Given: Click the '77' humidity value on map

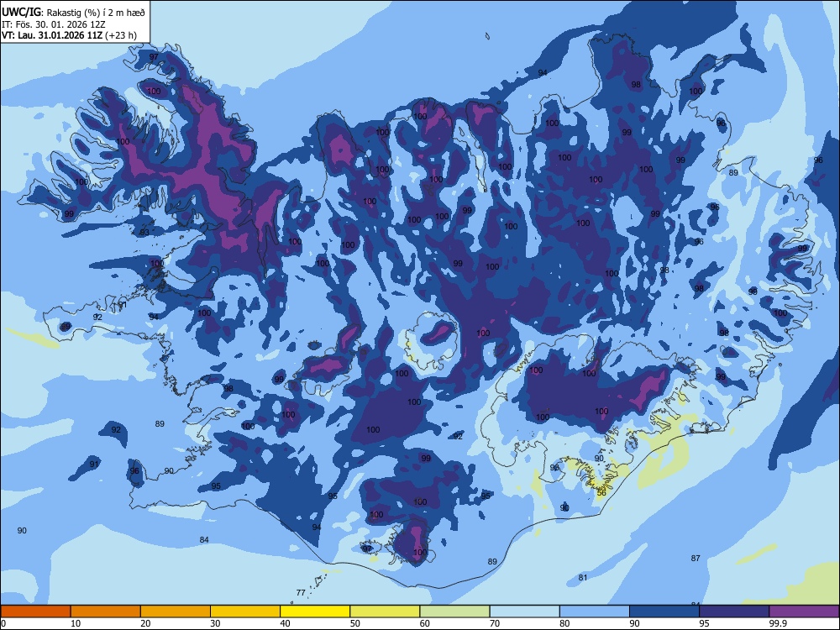Looking at the screenshot, I should 301,592.
